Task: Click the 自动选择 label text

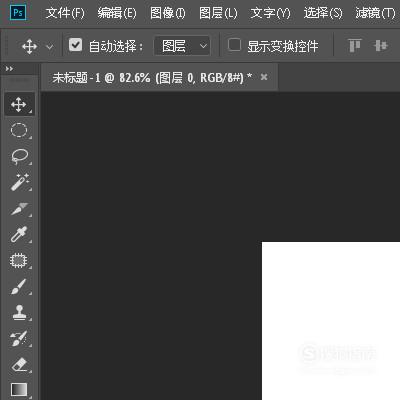Action: pyautogui.click(x=116, y=46)
